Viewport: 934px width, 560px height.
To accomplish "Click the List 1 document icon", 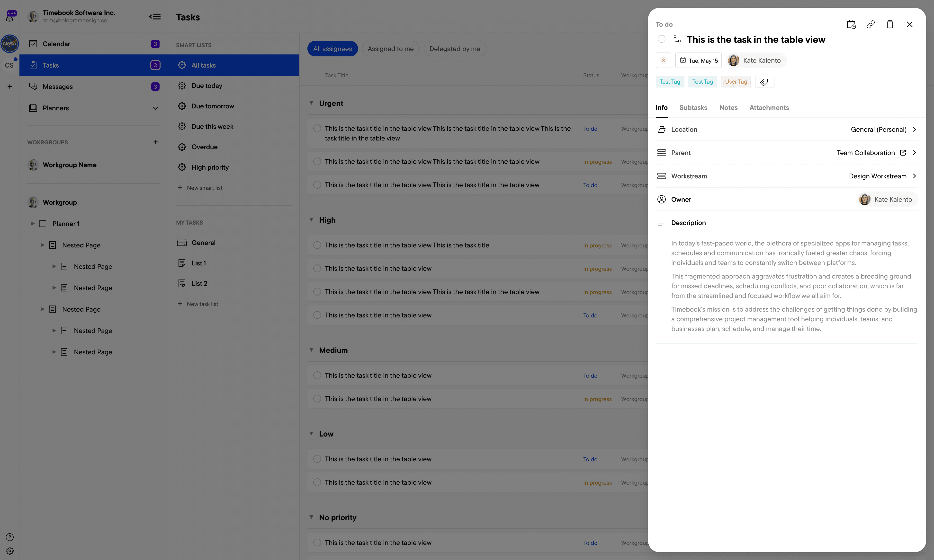I will pyautogui.click(x=182, y=263).
